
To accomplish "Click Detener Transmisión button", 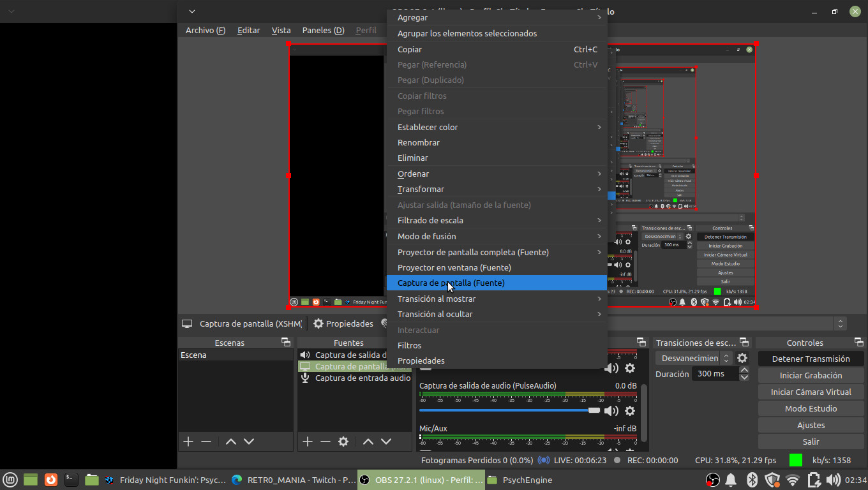I will (811, 359).
